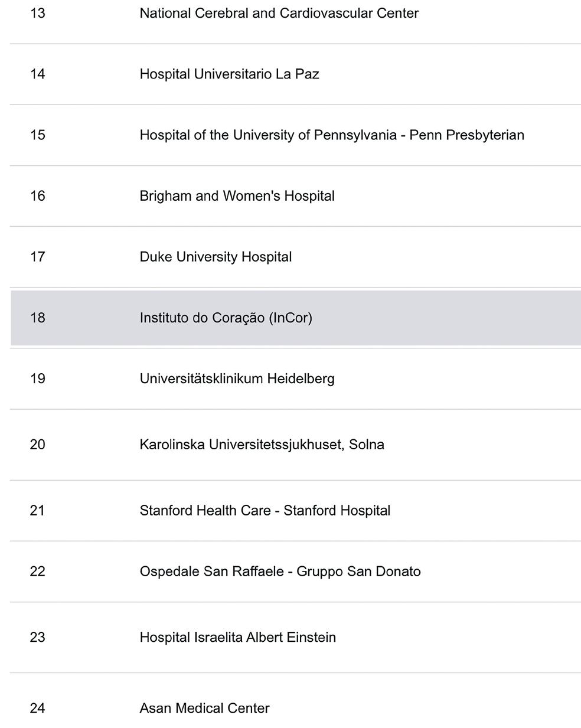Open Hospital Israelita Albert Einstein
This screenshot has width=581, height=728.
click(x=237, y=638)
